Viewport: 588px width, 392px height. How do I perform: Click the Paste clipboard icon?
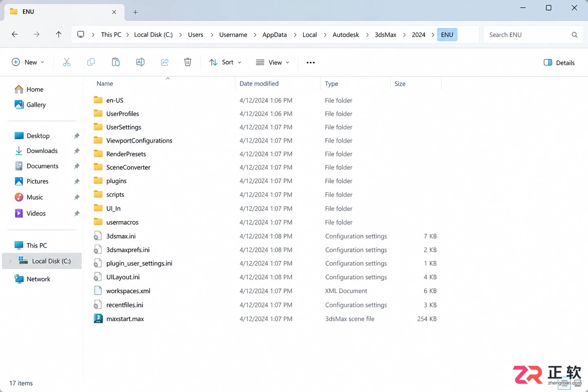116,62
